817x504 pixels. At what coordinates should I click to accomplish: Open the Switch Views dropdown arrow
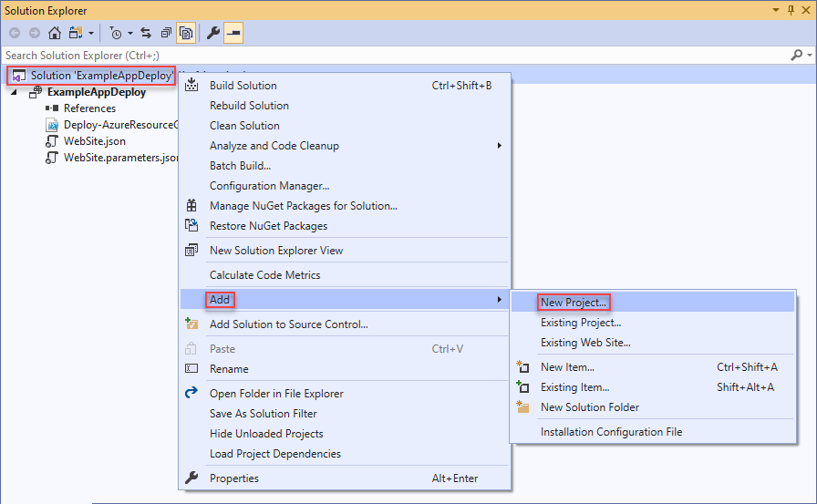tap(91, 34)
